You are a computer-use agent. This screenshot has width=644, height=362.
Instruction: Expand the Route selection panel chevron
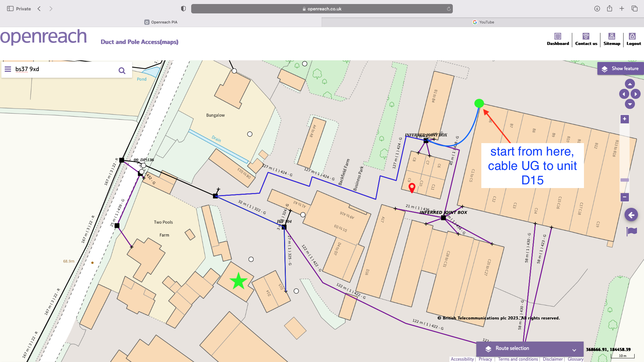[574, 350]
